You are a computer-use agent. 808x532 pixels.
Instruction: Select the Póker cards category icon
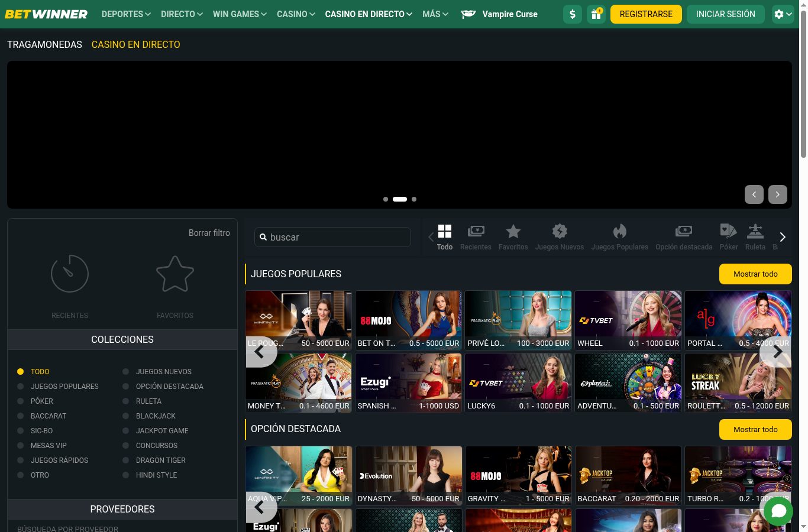tap(729, 237)
